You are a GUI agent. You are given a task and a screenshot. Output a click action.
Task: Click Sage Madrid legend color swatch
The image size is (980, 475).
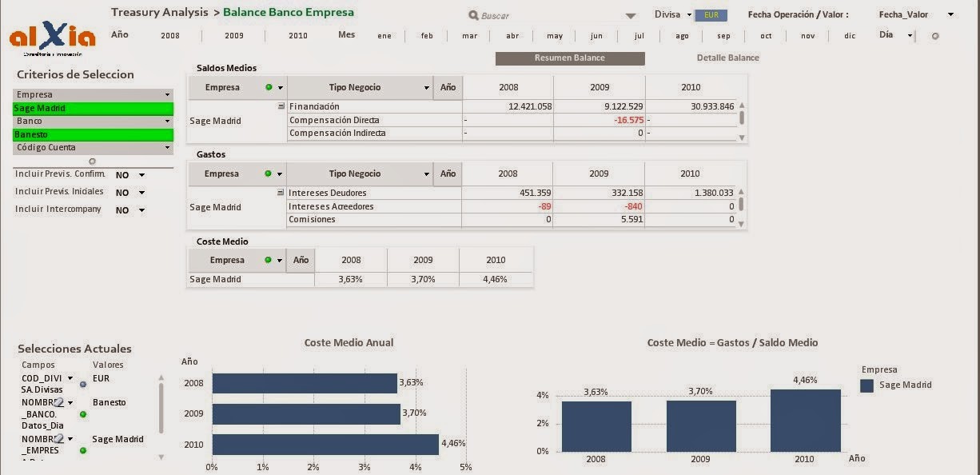click(867, 385)
